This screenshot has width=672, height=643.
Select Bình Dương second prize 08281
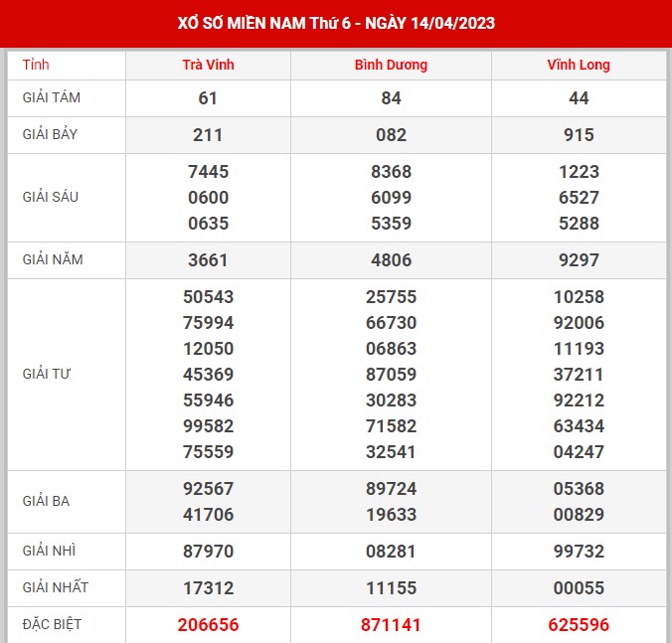(x=391, y=551)
